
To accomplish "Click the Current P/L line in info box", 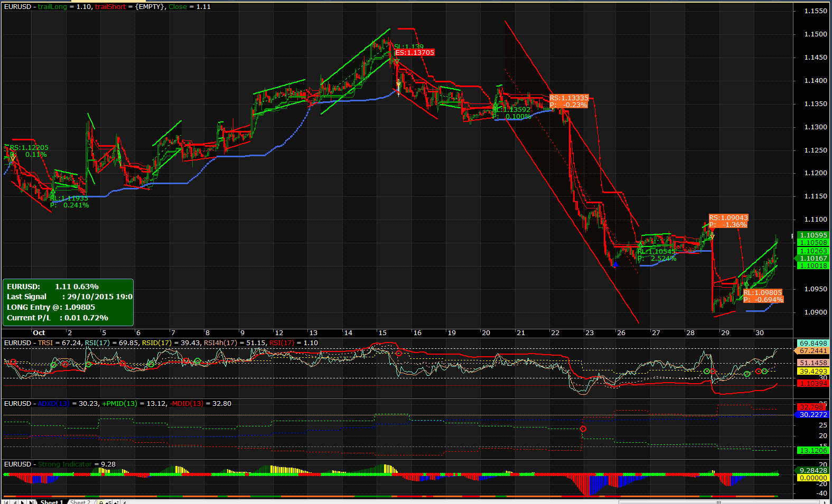I will (x=57, y=318).
